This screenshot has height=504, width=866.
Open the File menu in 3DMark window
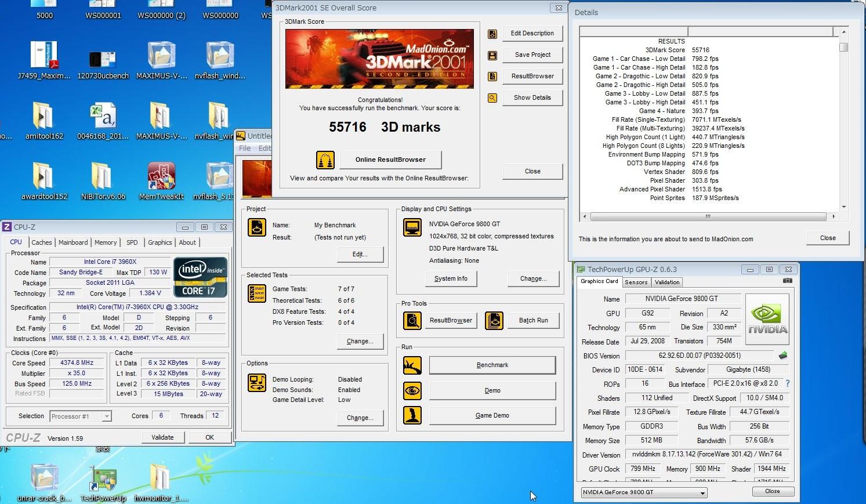click(x=245, y=148)
